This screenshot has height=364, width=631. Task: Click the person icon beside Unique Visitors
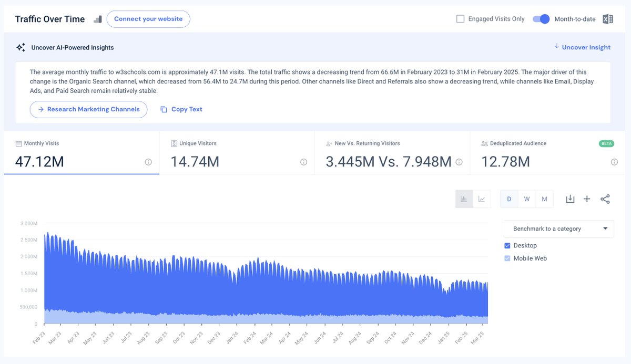coord(174,143)
